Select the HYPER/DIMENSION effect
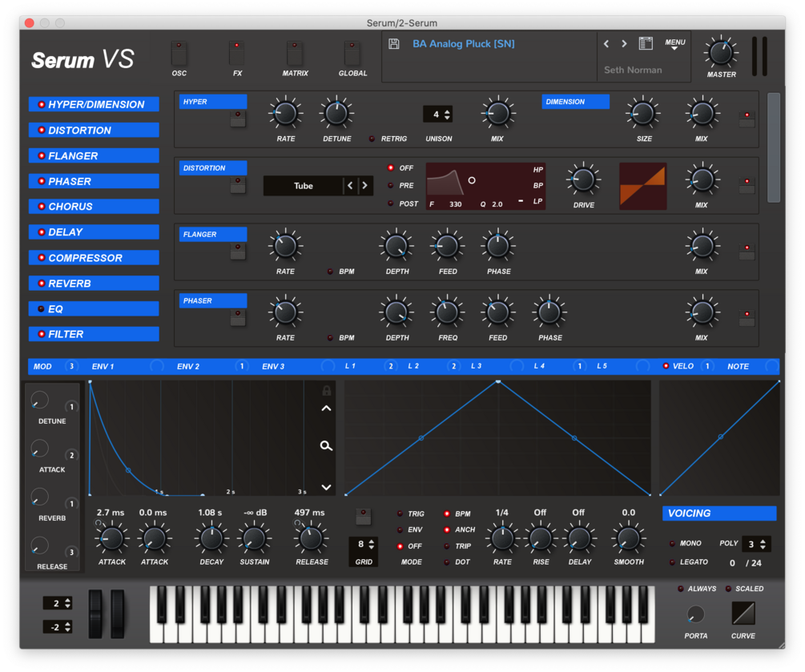The width and height of the screenshot is (805, 672). point(94,104)
